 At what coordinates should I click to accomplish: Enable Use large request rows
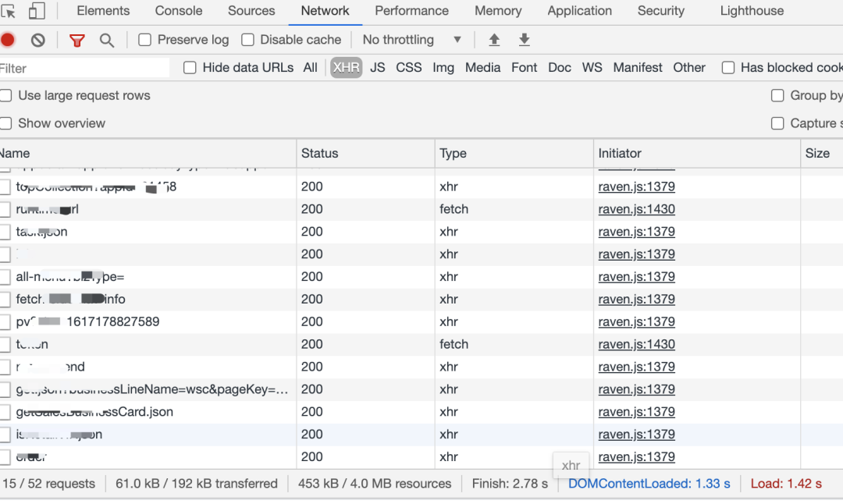click(5, 96)
